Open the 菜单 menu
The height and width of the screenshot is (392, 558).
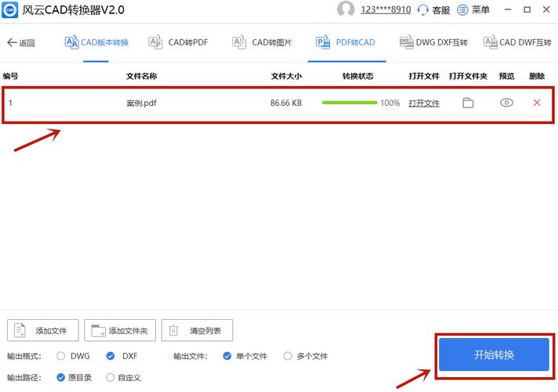click(x=473, y=9)
